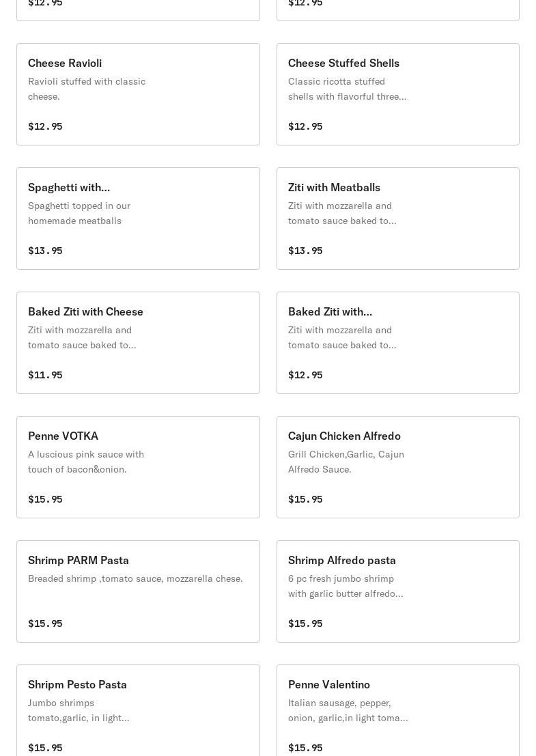Click the Spaghetti with… menu item title

[69, 187]
